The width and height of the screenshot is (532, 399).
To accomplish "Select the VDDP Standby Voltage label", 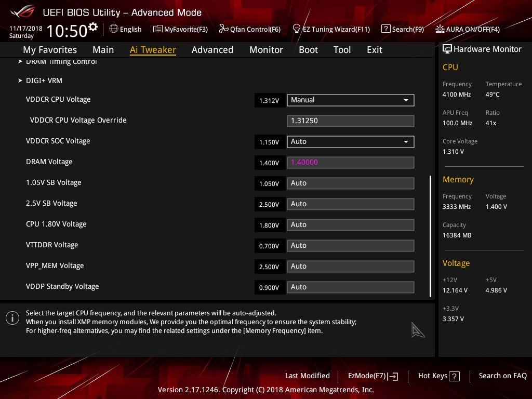I will coord(62,286).
